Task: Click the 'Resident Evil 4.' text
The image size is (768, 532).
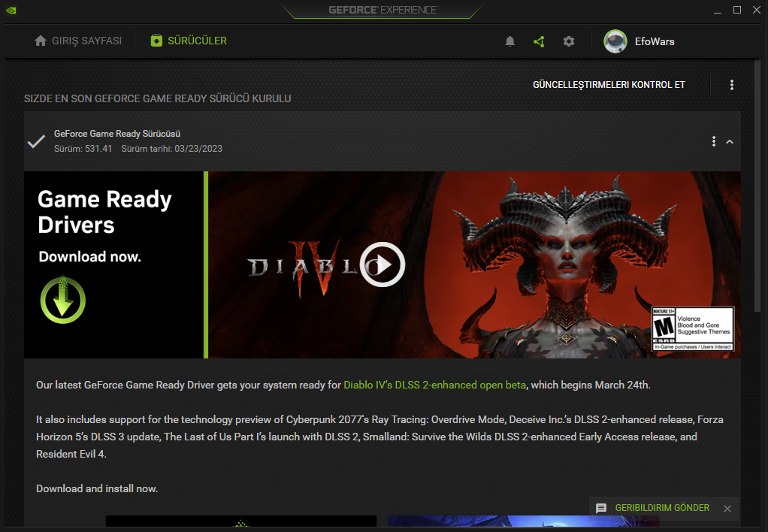Action: pyautogui.click(x=71, y=454)
